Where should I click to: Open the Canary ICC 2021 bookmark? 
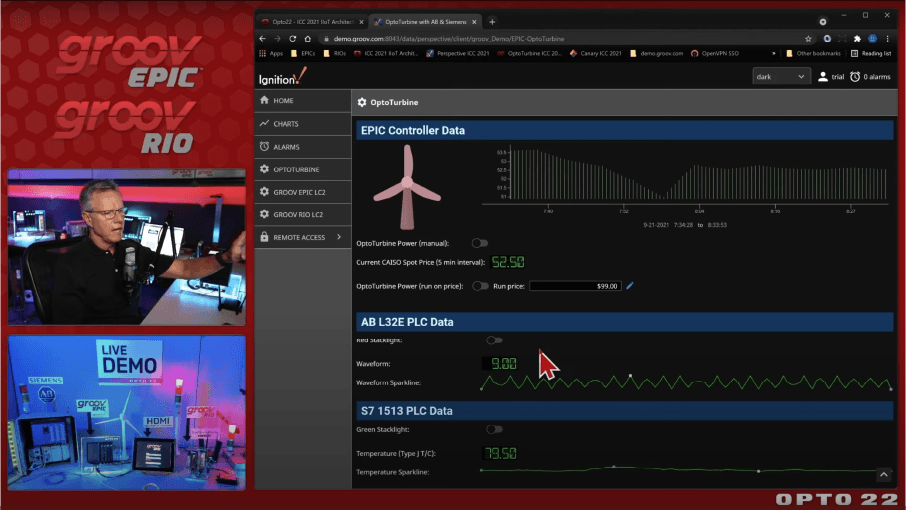596,53
